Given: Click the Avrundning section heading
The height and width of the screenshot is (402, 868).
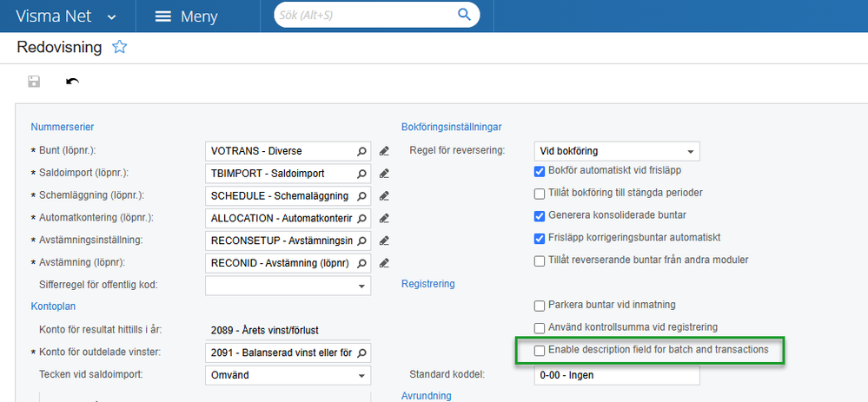Looking at the screenshot, I should click(427, 395).
